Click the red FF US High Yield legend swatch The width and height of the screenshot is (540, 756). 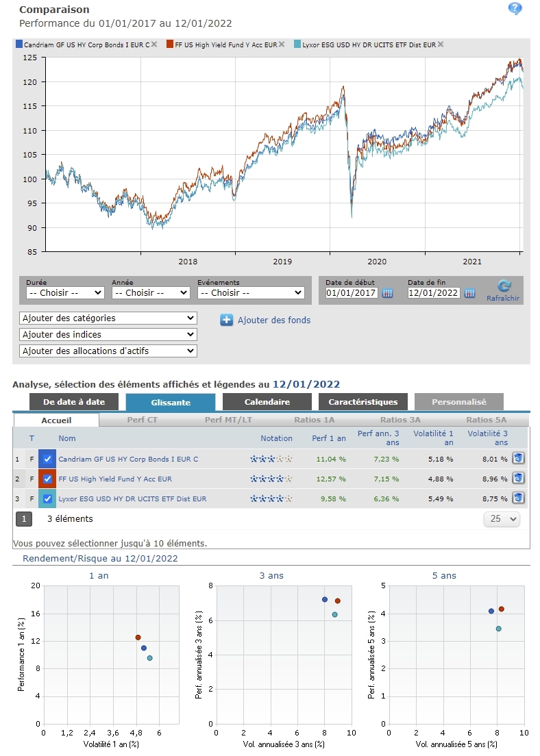tap(170, 45)
